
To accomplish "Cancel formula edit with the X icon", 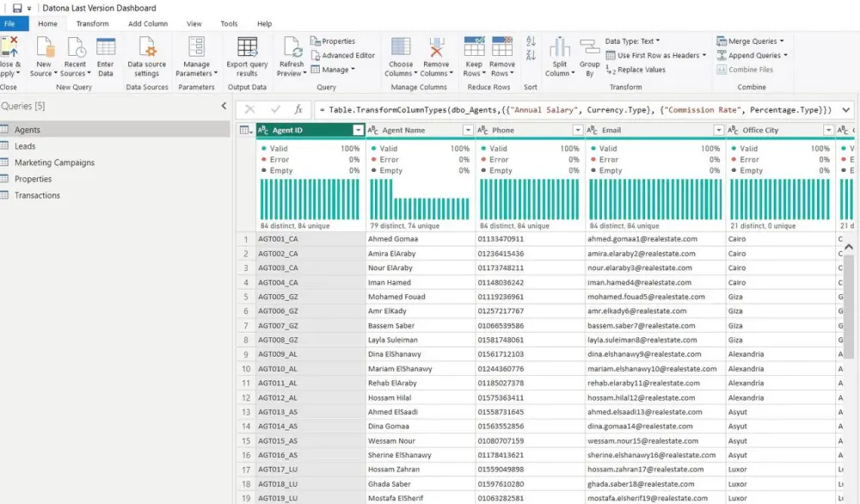I will point(249,110).
